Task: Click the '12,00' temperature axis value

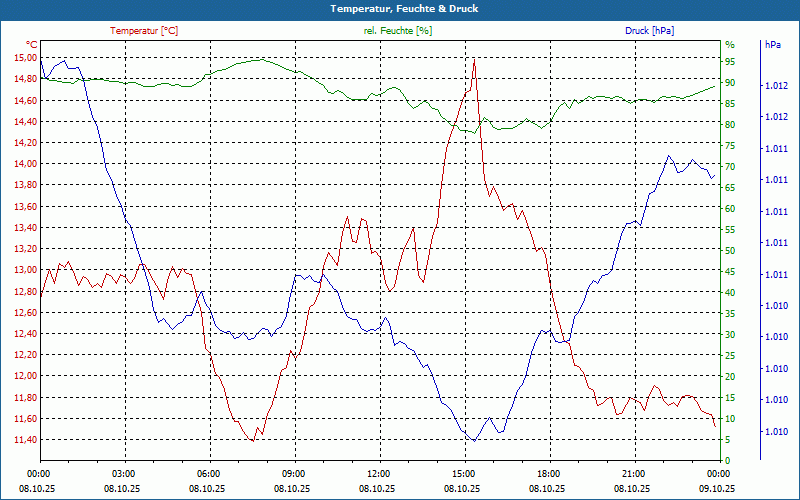Action: pos(26,376)
